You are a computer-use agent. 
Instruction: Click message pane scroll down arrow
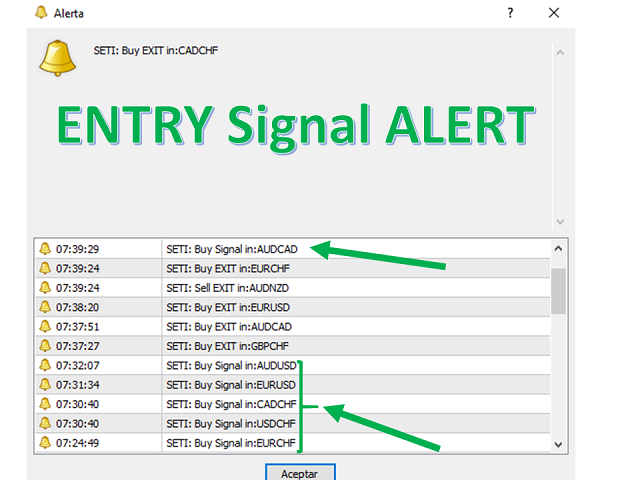pos(560,222)
